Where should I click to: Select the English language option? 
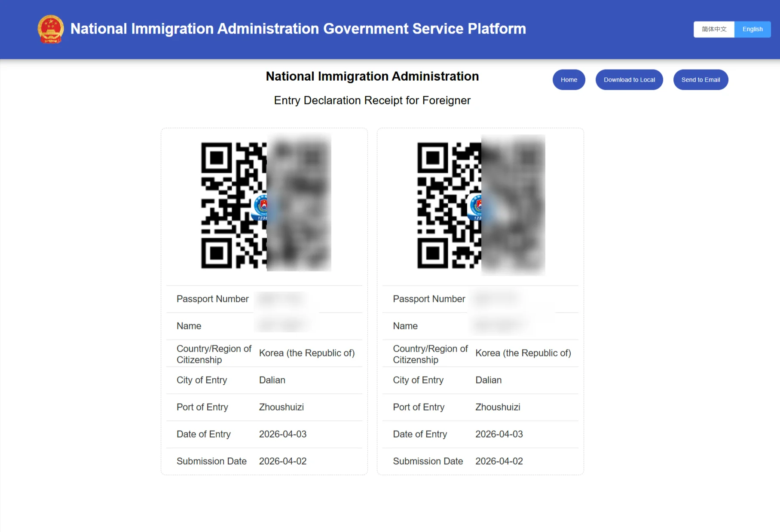pos(752,29)
